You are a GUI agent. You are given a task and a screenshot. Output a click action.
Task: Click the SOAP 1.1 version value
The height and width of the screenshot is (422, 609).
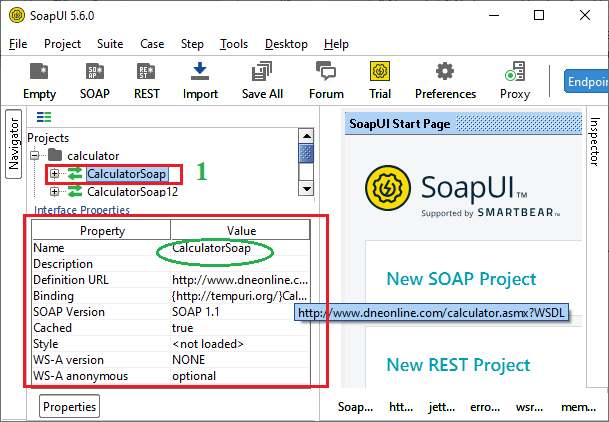196,312
